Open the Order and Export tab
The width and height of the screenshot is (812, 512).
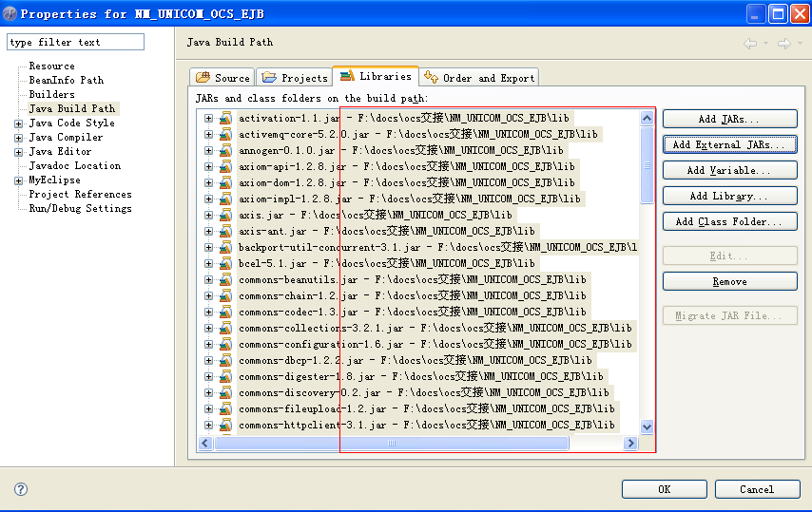pyautogui.click(x=479, y=78)
